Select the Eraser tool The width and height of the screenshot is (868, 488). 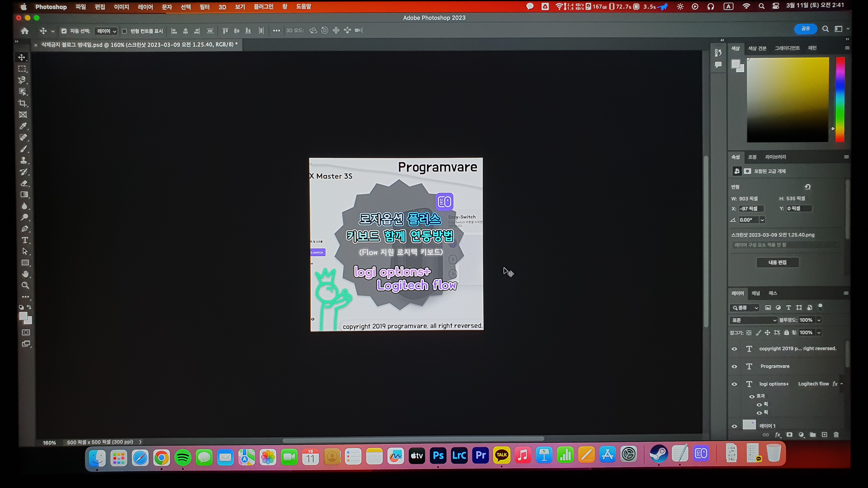(x=24, y=183)
